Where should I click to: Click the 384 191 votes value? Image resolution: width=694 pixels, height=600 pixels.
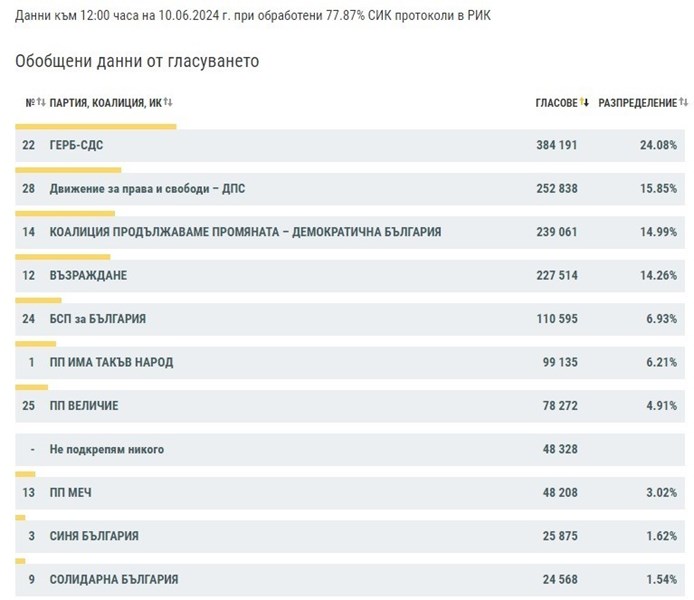click(556, 145)
